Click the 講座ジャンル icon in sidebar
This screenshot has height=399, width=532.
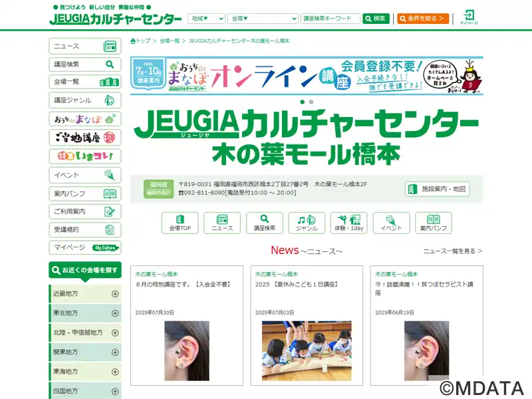tap(109, 100)
